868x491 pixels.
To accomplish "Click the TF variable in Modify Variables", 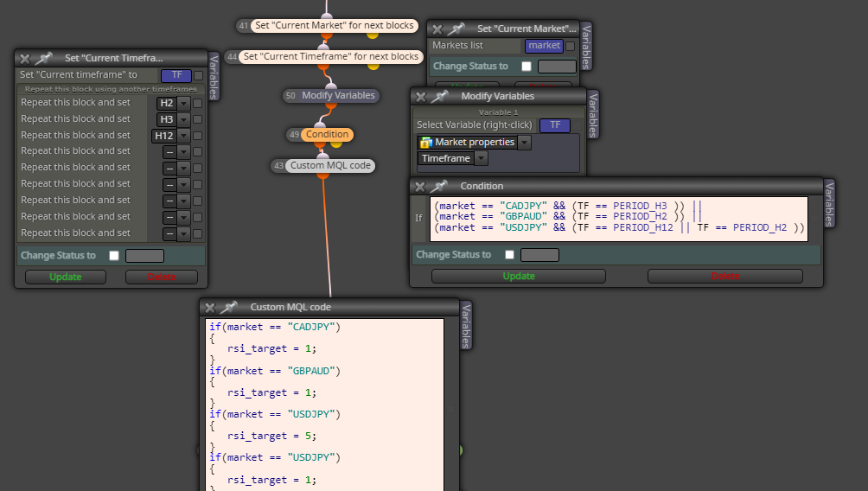I will pyautogui.click(x=555, y=125).
